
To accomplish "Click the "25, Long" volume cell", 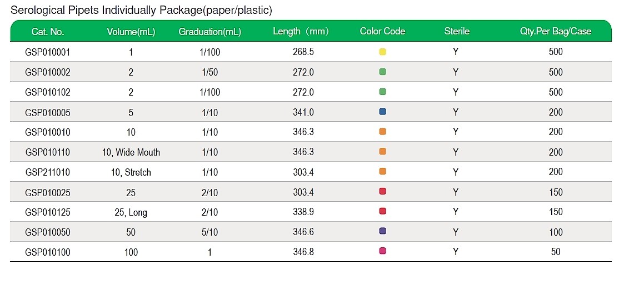I will (131, 212).
